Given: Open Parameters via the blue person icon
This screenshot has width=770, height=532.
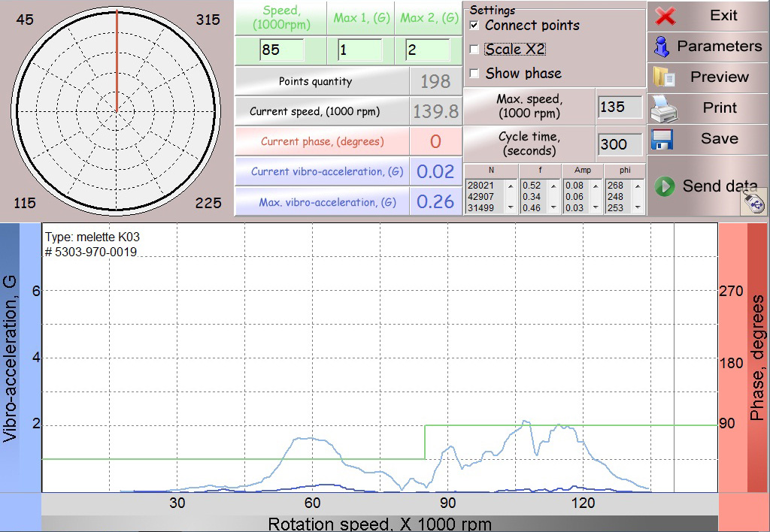Looking at the screenshot, I should click(x=662, y=47).
